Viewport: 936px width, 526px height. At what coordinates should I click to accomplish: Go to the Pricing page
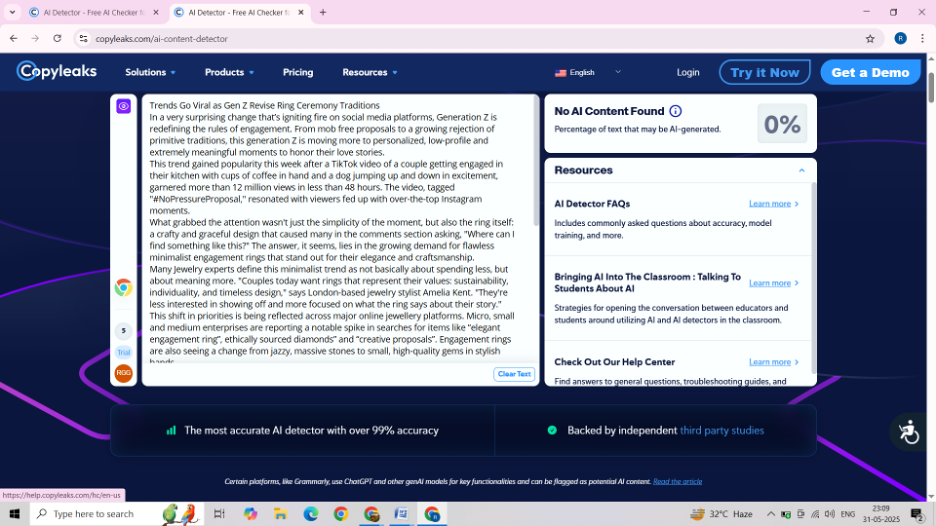tap(298, 72)
